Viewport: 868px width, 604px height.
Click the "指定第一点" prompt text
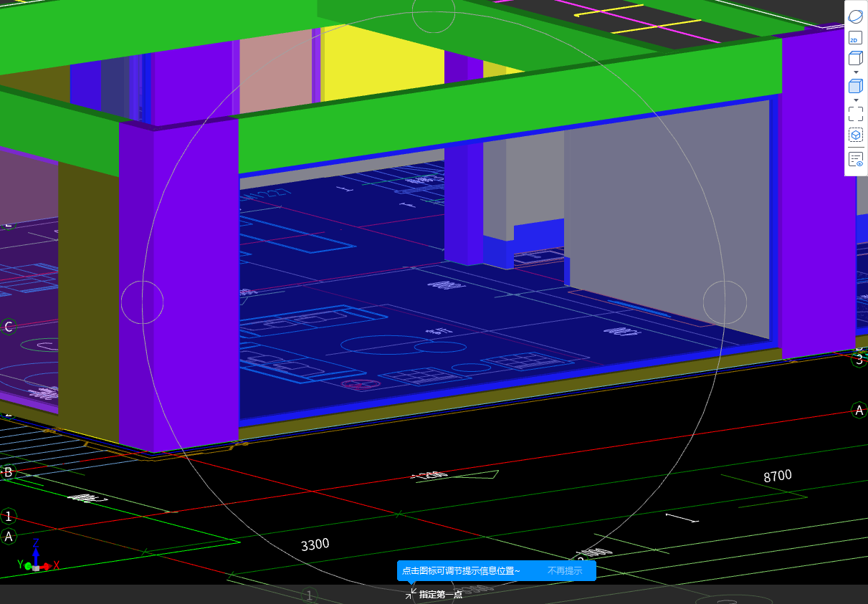(x=441, y=595)
